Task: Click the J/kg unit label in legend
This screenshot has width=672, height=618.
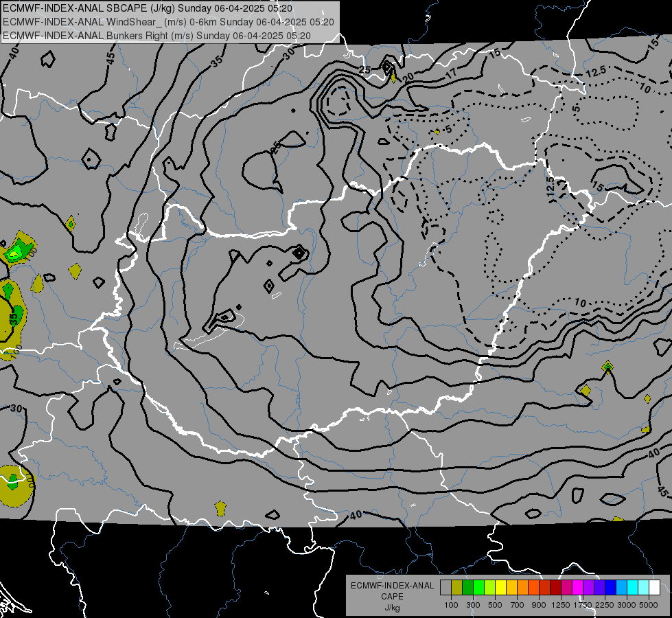Action: [x=392, y=608]
